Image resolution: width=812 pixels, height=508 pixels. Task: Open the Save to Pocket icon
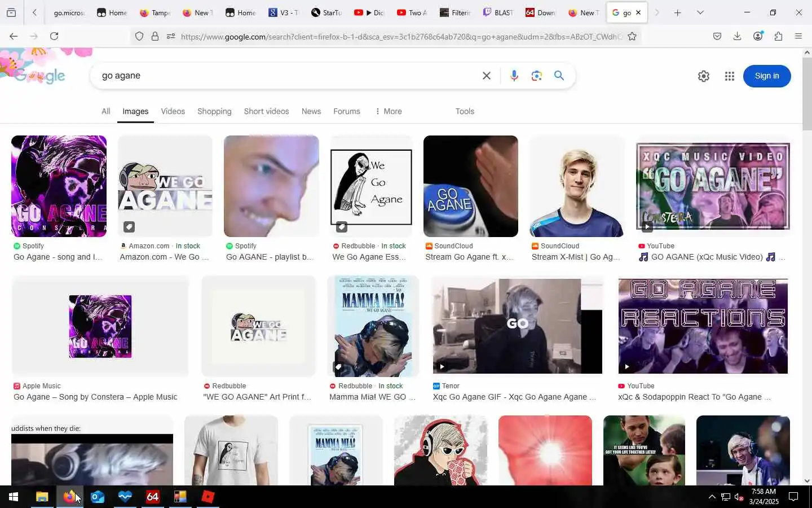coord(717,36)
